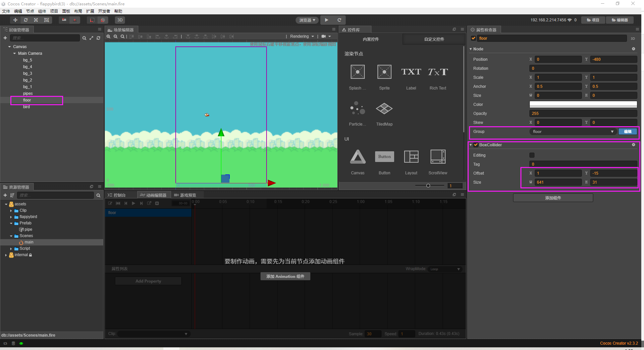This screenshot has height=350, width=644.
Task: Open the 节点 menu
Action: [x=30, y=11]
